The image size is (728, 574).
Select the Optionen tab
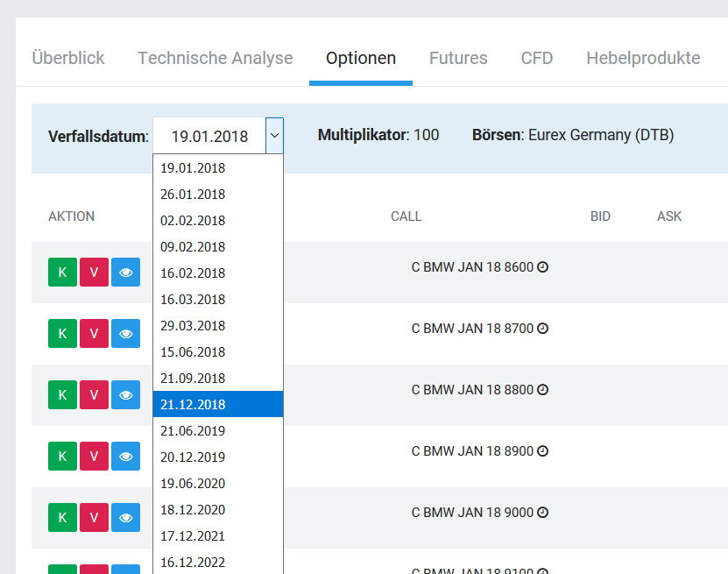tap(361, 58)
